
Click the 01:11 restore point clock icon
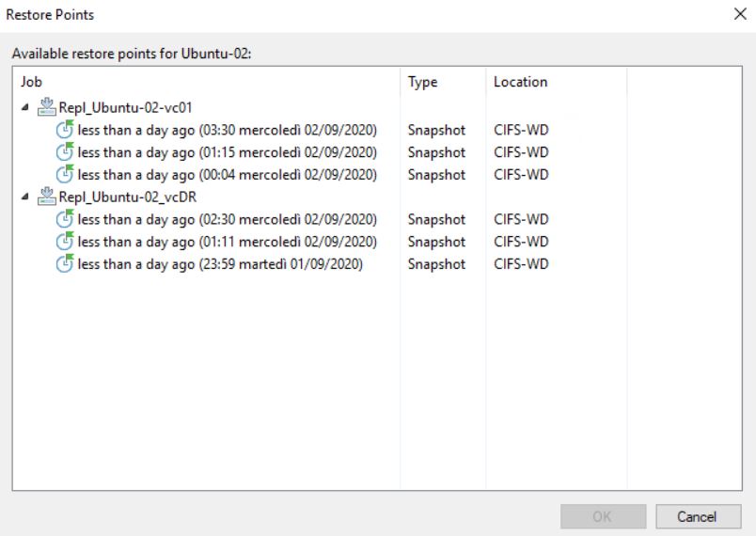click(x=65, y=241)
